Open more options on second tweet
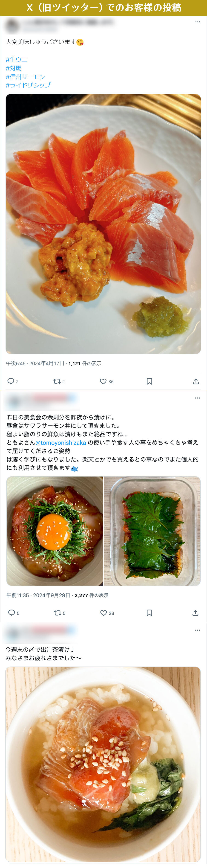The width and height of the screenshot is (207, 868). (x=198, y=398)
